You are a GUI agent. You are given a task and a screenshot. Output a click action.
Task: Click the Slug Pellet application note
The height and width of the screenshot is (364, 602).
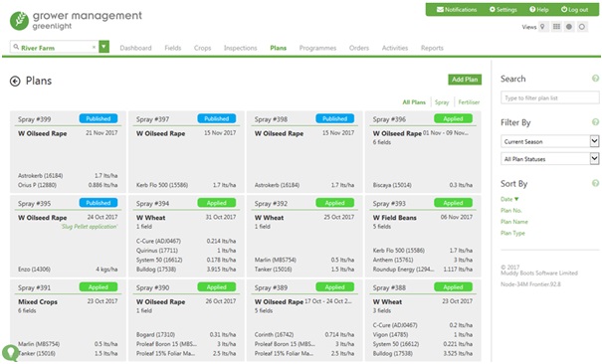90,227
